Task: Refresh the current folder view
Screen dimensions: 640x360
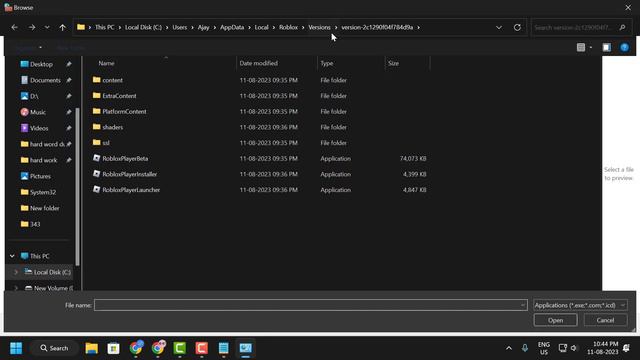Action: (x=517, y=27)
